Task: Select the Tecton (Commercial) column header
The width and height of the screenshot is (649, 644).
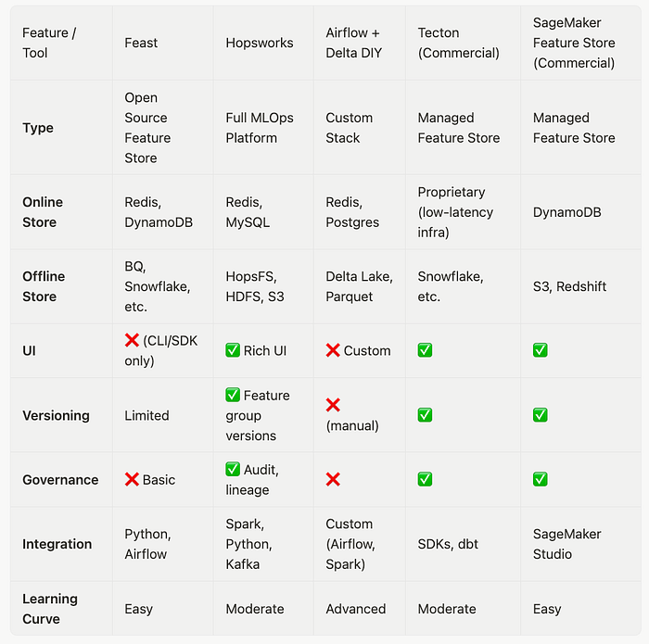Action: tap(459, 43)
